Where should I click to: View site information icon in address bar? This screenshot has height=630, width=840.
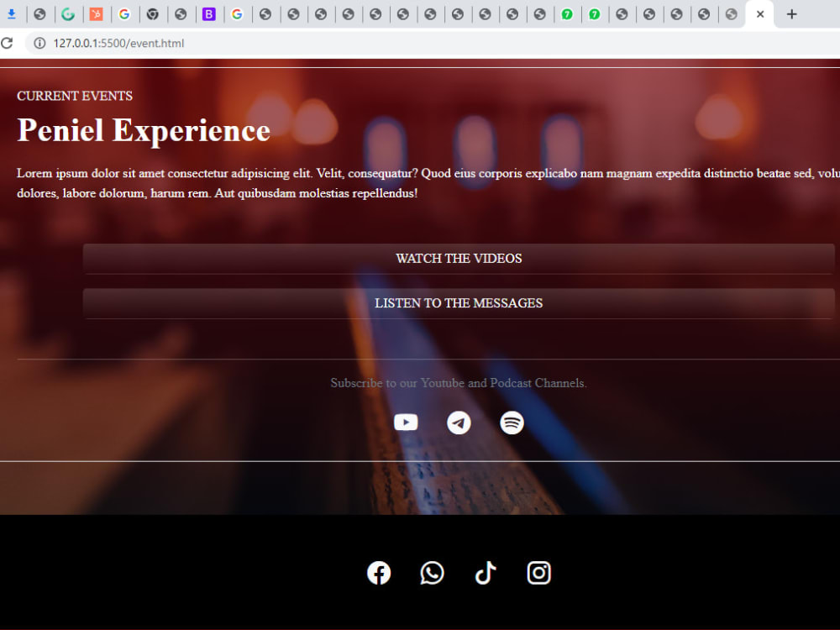pyautogui.click(x=39, y=43)
